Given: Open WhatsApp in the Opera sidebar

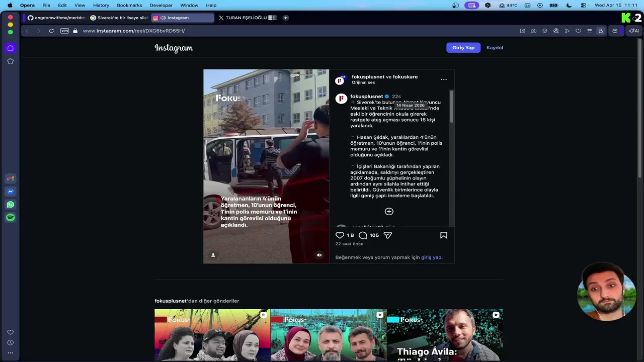Looking at the screenshot, I should [10, 205].
